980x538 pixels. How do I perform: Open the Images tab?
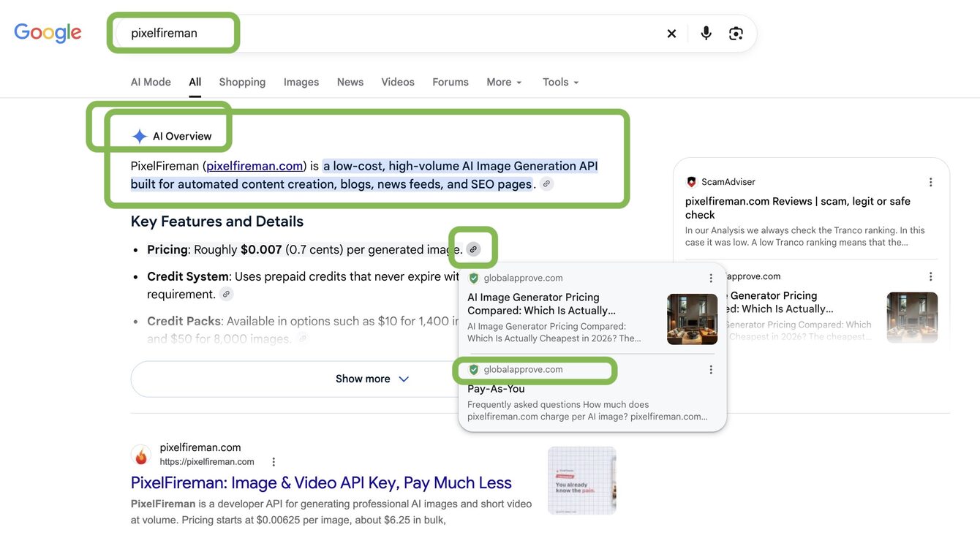[x=301, y=82]
